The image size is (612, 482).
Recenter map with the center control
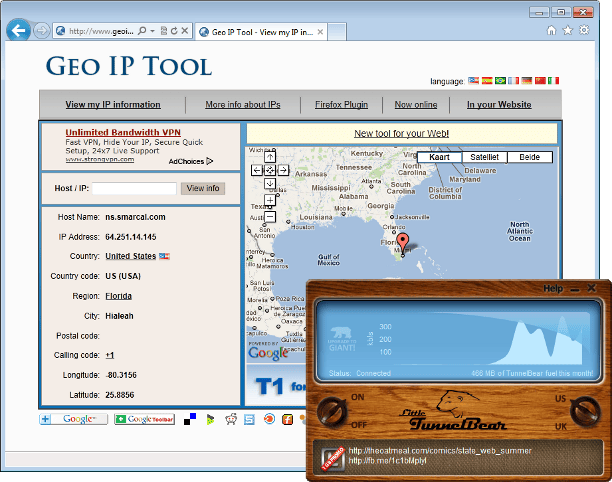270,170
